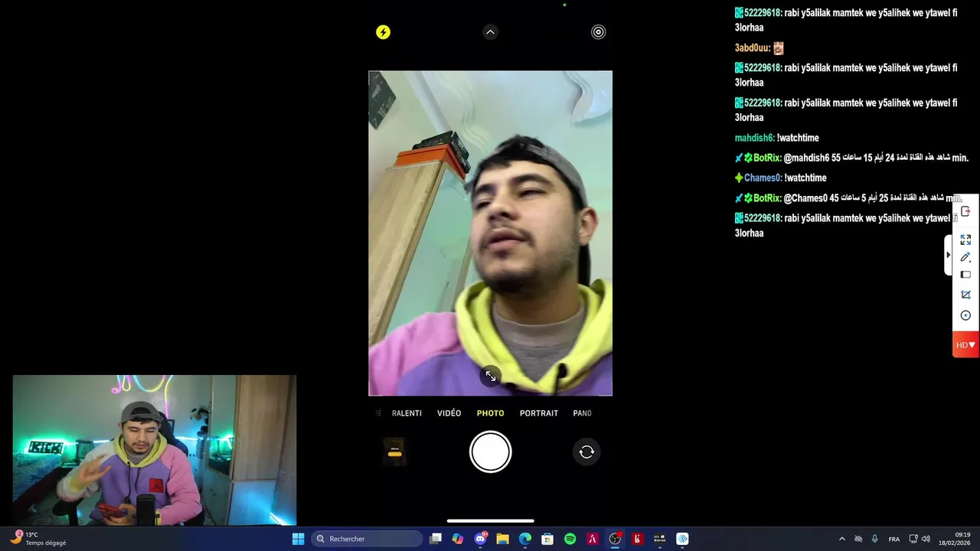Open Copilot from the taskbar
The width and height of the screenshot is (980, 551).
(458, 539)
